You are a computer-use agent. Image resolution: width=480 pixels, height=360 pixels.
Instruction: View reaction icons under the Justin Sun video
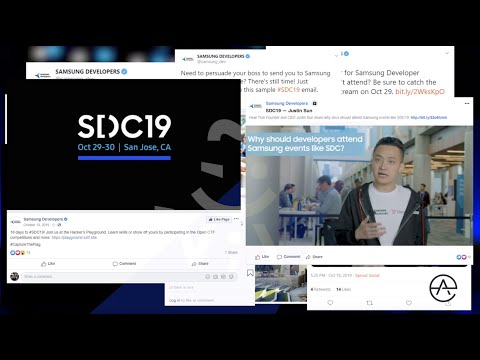[x=463, y=257]
